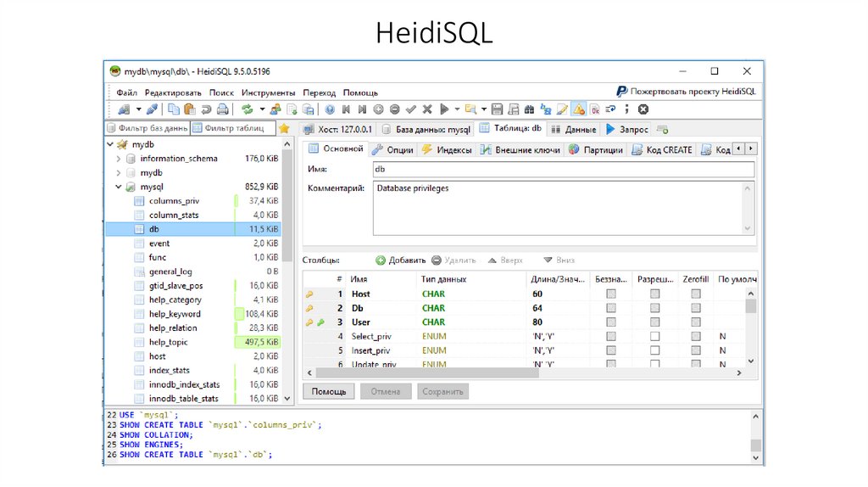Click the load SQL file folder icon
This screenshot has height=487, width=868.
tap(470, 109)
